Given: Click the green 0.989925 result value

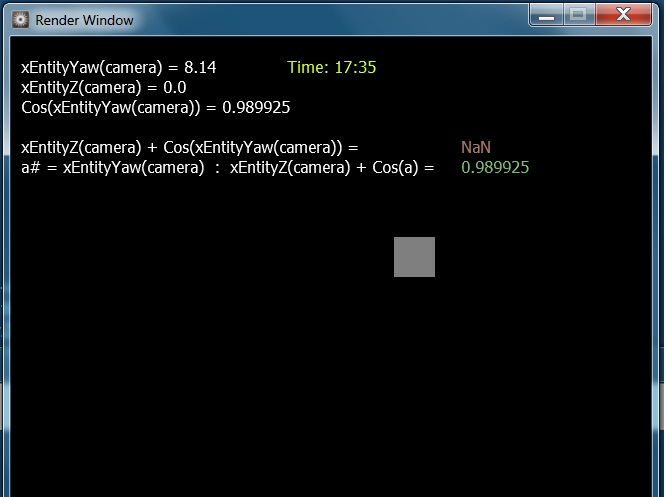Looking at the screenshot, I should (495, 168).
